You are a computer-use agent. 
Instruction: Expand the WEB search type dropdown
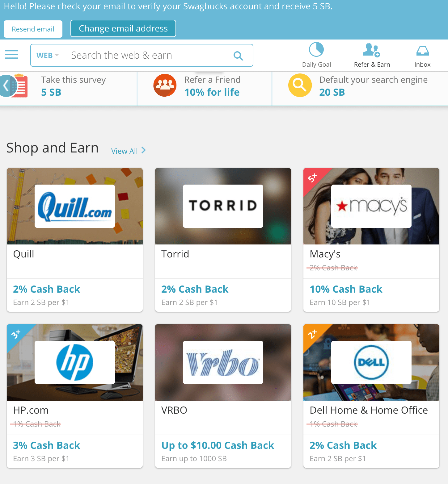tap(48, 56)
